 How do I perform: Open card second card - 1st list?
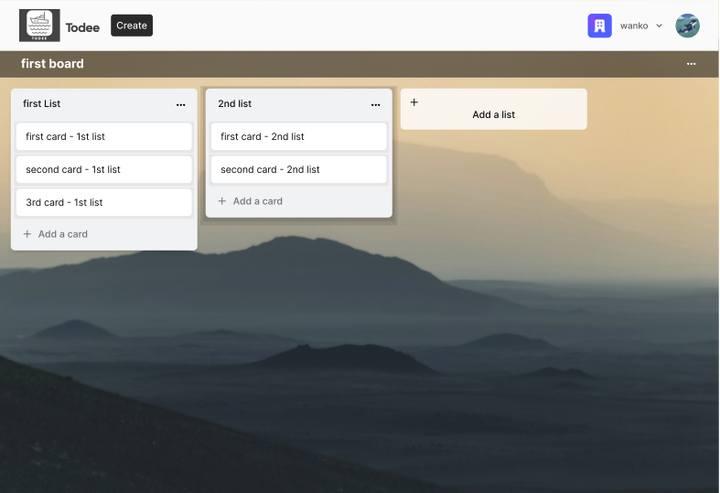pos(104,169)
